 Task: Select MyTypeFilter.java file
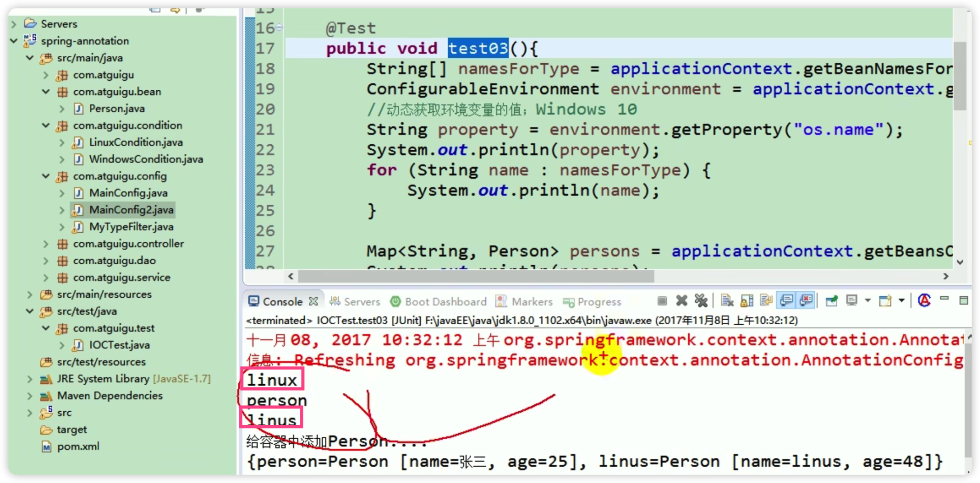[x=131, y=227]
